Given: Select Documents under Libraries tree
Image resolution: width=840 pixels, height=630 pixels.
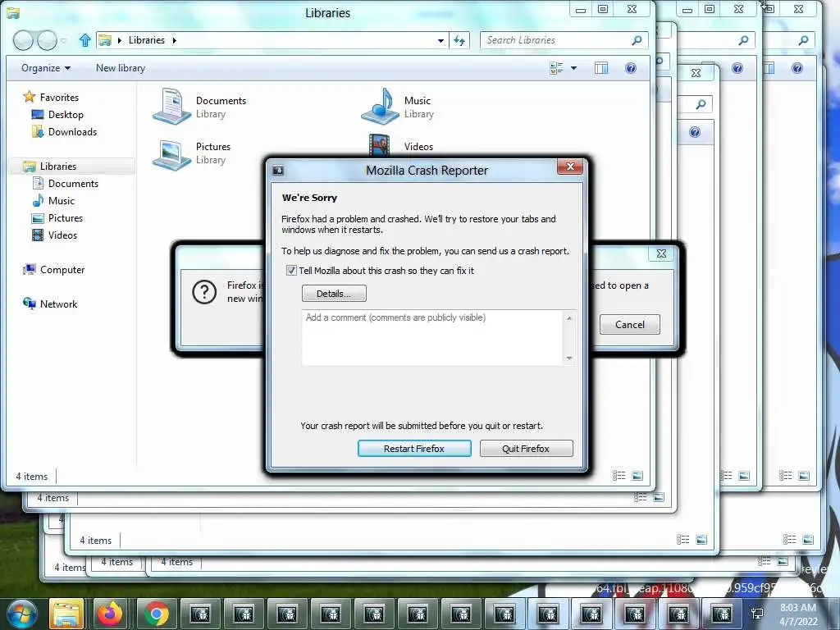Looking at the screenshot, I should tap(66, 183).
